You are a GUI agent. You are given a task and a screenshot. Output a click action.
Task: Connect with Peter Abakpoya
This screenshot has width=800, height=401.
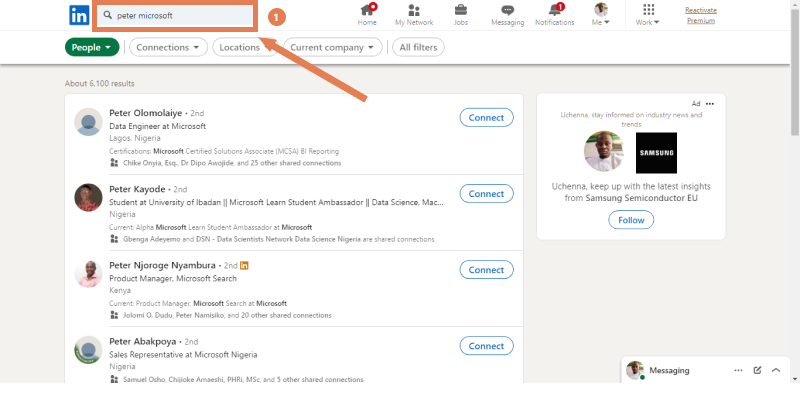tap(486, 345)
